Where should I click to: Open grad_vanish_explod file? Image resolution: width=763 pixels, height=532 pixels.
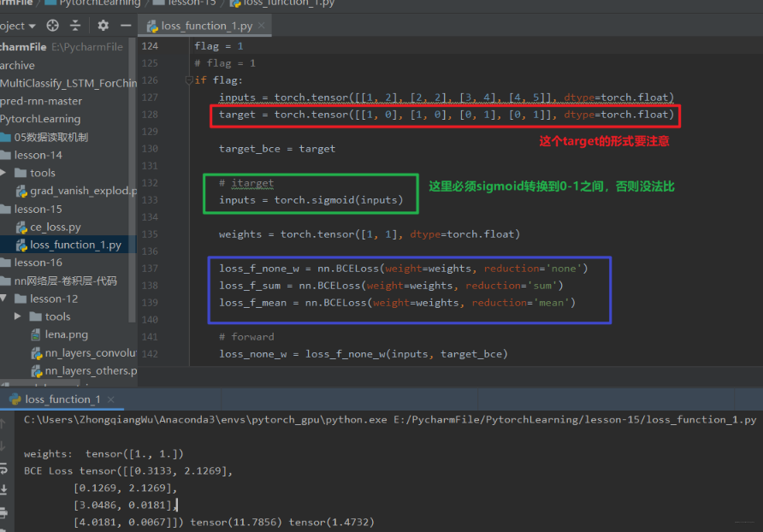click(83, 191)
